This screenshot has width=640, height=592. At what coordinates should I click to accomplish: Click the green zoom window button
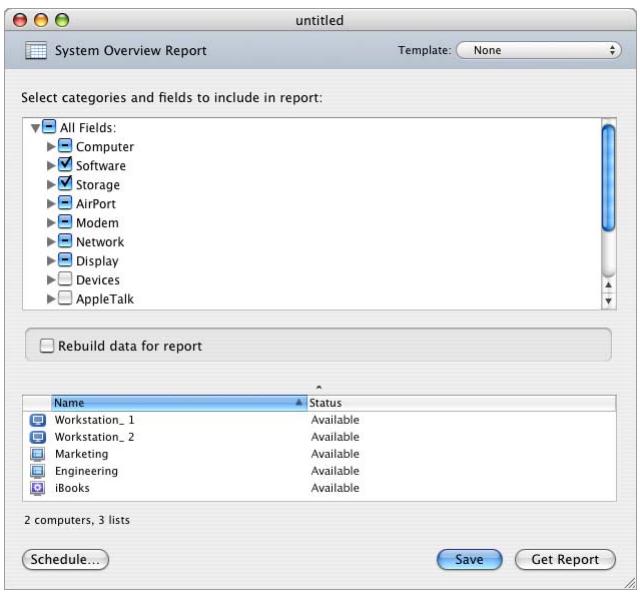62,20
